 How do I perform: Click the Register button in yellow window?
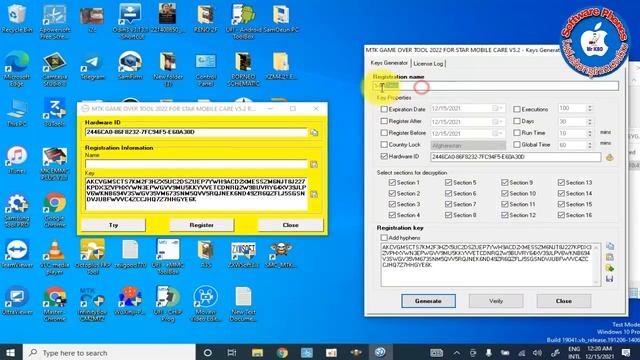point(202,225)
